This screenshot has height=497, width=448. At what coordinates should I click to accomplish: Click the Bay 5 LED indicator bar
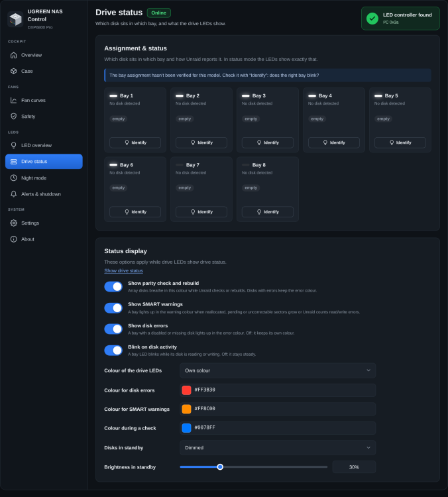point(378,95)
